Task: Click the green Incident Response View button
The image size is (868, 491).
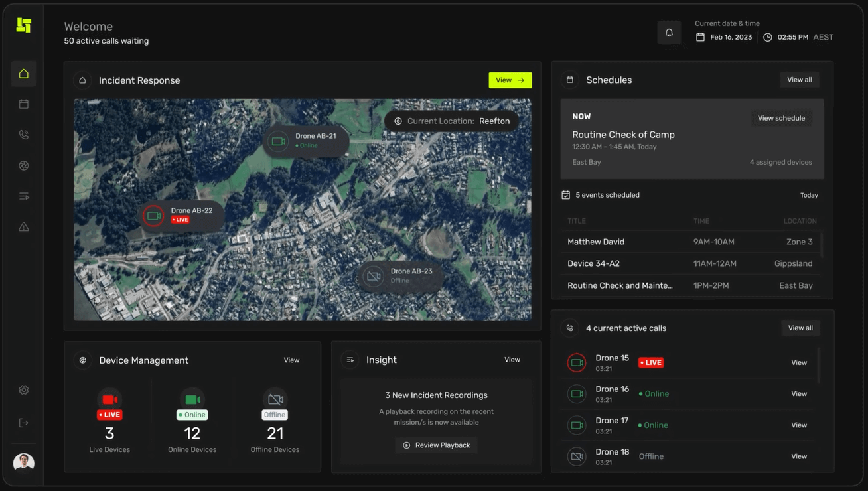Action: pyautogui.click(x=510, y=80)
